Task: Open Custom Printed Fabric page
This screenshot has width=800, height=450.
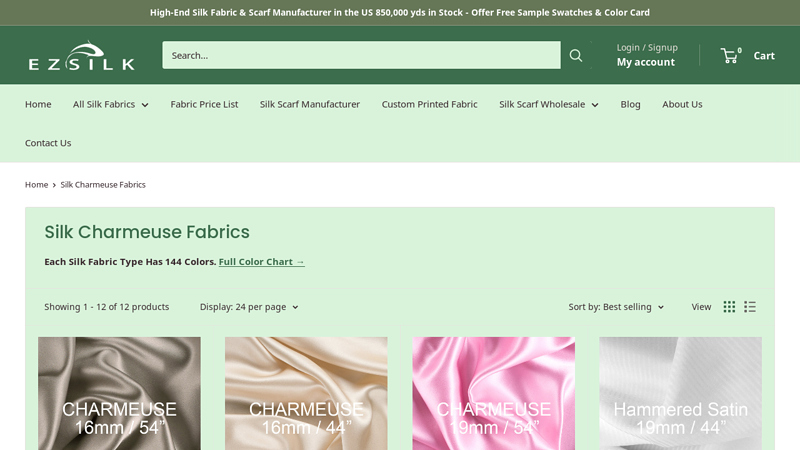Action: (430, 104)
